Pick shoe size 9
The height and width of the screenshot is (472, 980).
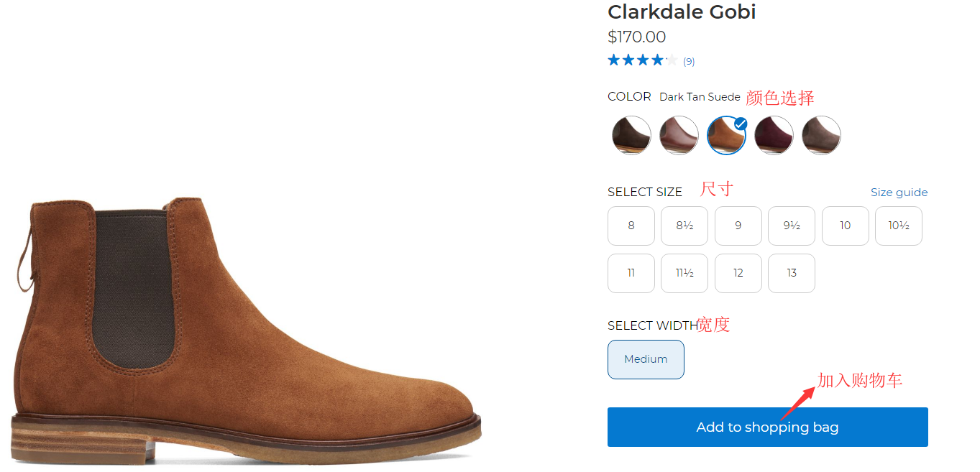coord(738,226)
